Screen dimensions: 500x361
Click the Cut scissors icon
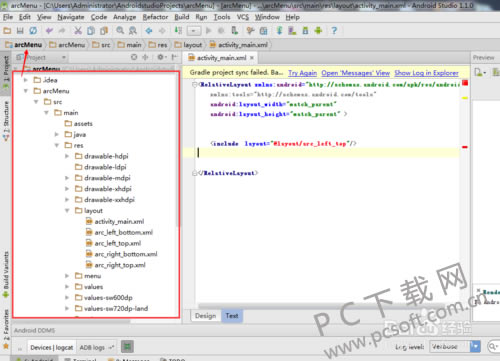point(78,31)
